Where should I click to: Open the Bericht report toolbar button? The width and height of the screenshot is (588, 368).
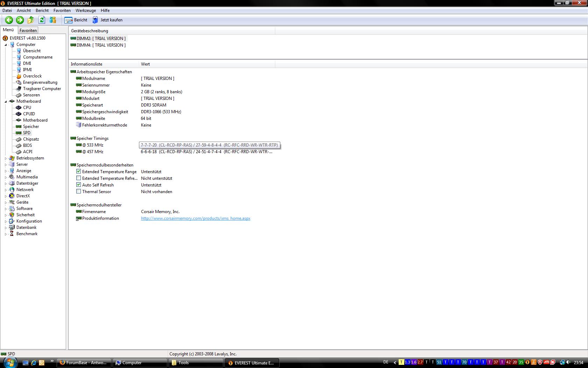[76, 20]
